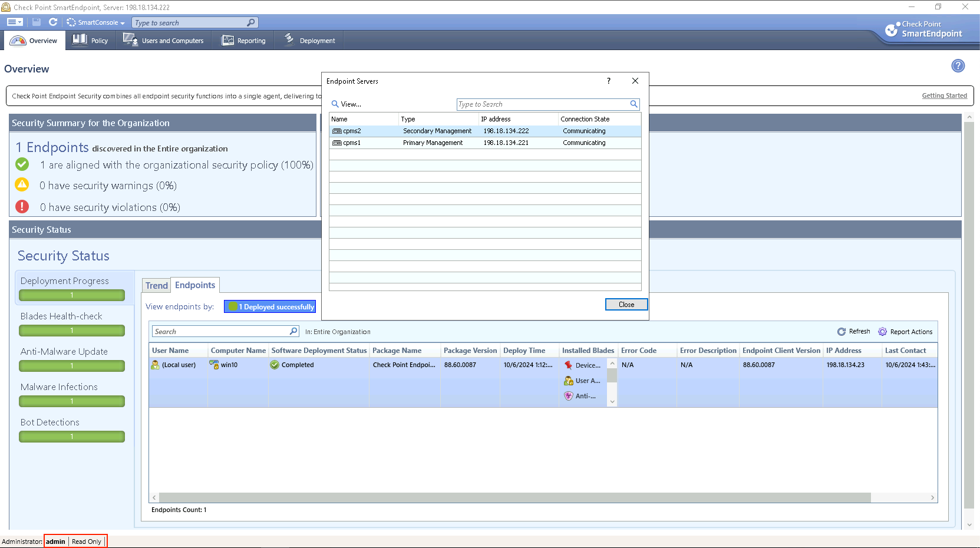The image size is (980, 548).
Task: Expand the View option in Endpoint Servers
Action: tap(347, 104)
